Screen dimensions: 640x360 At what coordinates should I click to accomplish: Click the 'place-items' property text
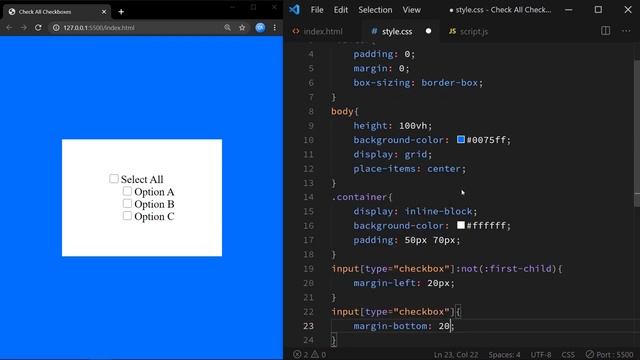coord(385,169)
